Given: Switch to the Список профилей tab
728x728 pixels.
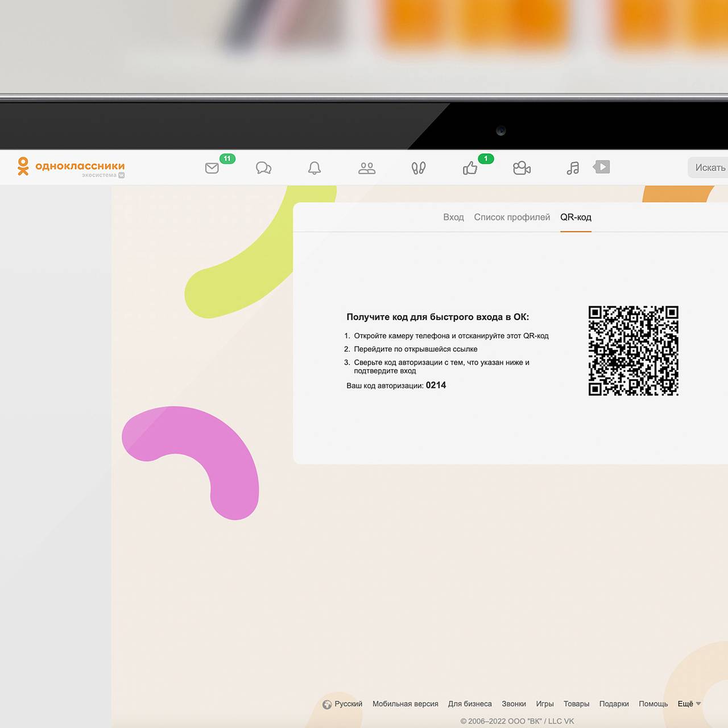Looking at the screenshot, I should pos(512,217).
